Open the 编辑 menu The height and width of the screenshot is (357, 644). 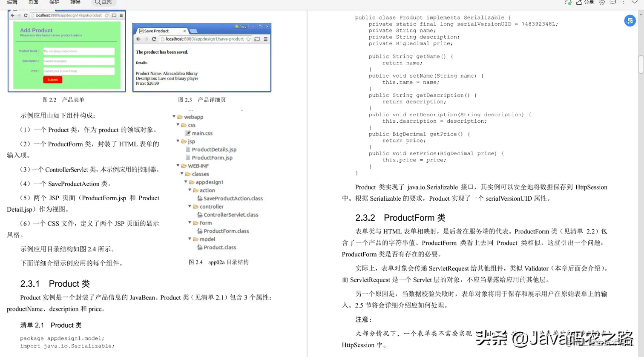pyautogui.click(x=12, y=2)
